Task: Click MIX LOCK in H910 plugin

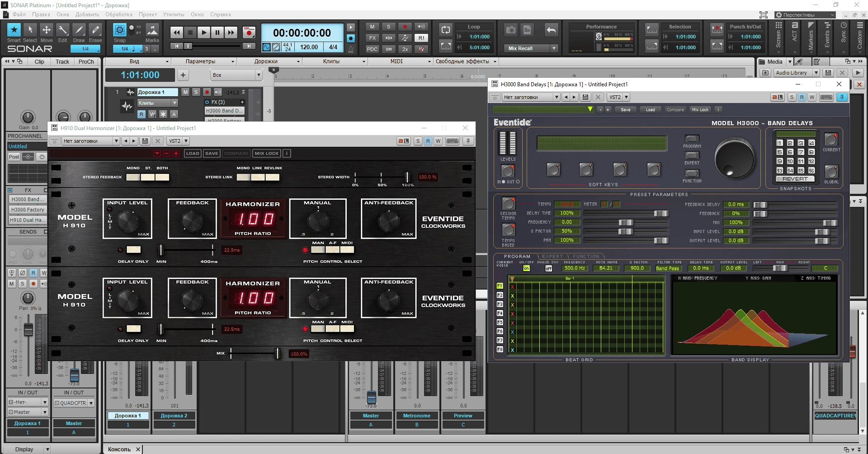Action: point(266,153)
